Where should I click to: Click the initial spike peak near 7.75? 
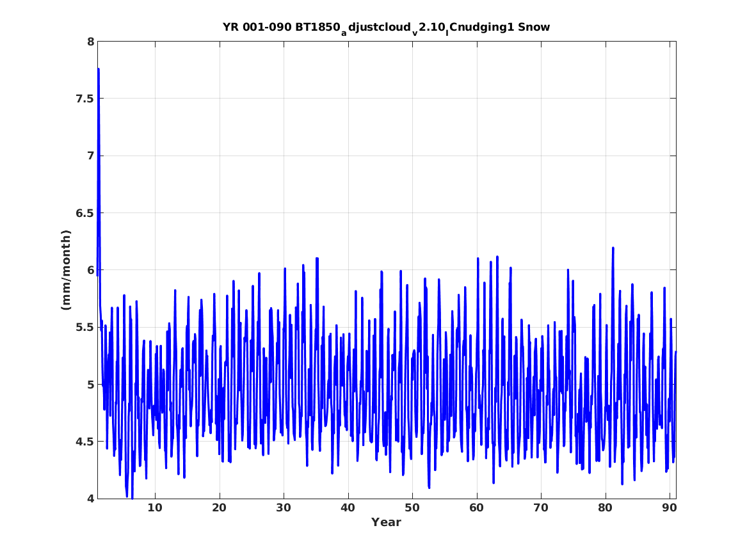pos(98,70)
